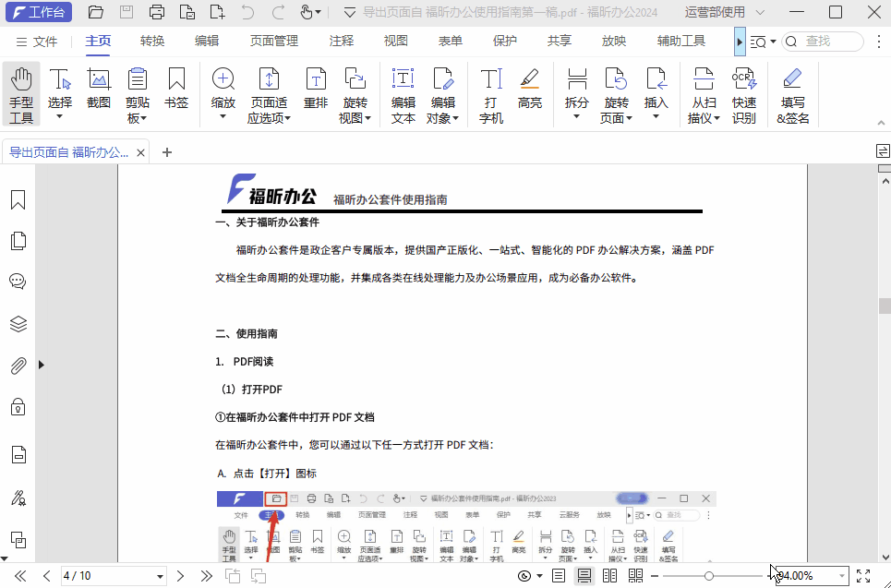Create a new document tab with the plus button
This screenshot has height=588, width=891.
tap(165, 150)
